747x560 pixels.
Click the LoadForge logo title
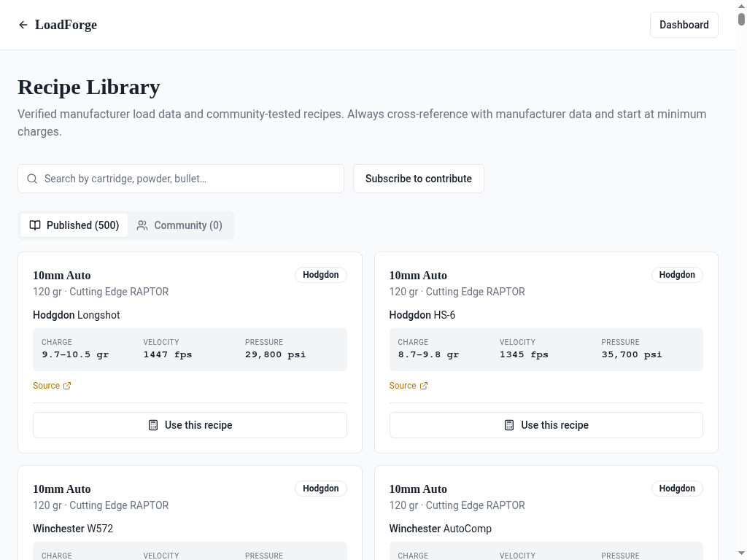(x=66, y=25)
